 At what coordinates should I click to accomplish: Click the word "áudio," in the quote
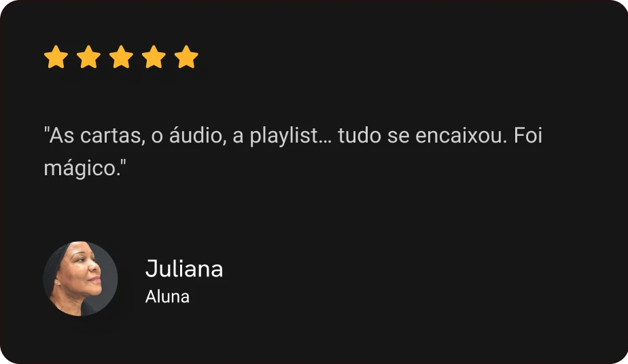coord(198,134)
